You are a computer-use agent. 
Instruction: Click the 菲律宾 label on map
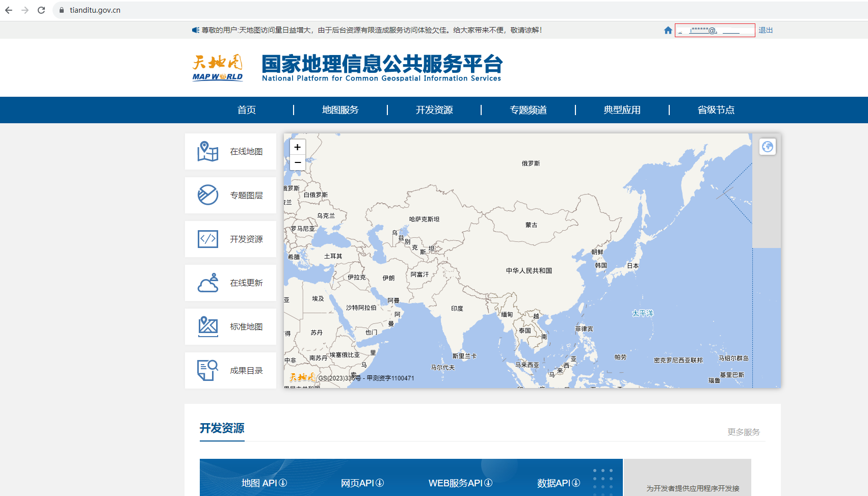(584, 329)
